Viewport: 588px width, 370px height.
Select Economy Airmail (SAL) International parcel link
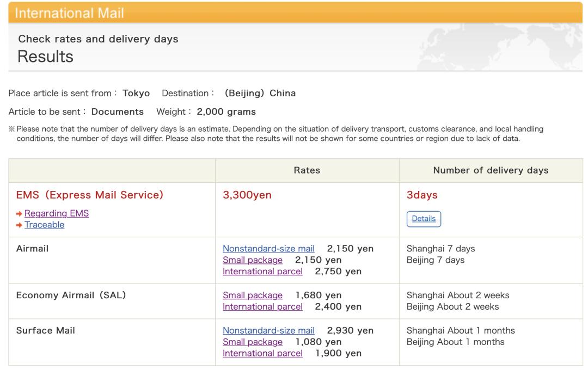[262, 307]
